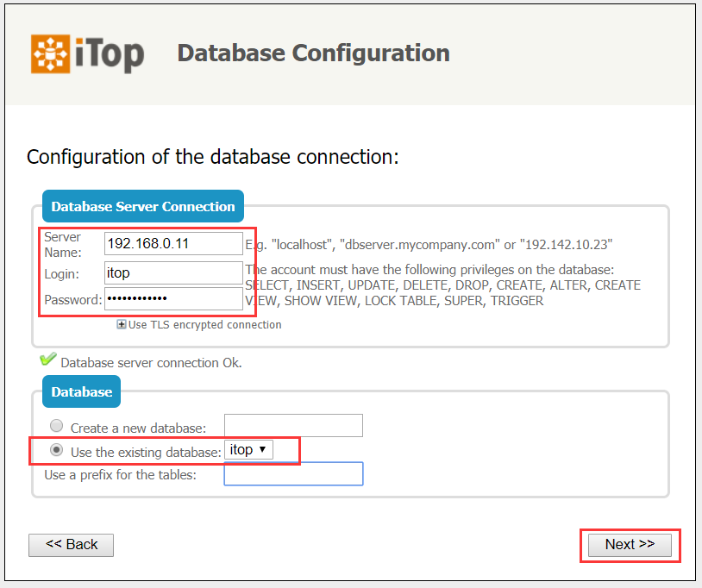This screenshot has height=588, width=702.
Task: Click the Database server connection Ok message
Action: pos(151,362)
